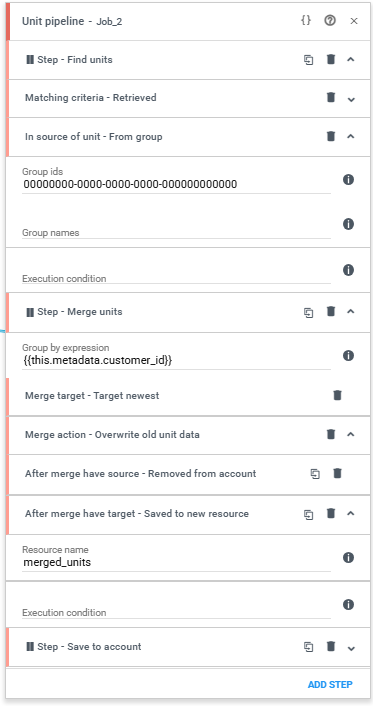
Task: Show info for Group ids field
Action: pyautogui.click(x=348, y=180)
